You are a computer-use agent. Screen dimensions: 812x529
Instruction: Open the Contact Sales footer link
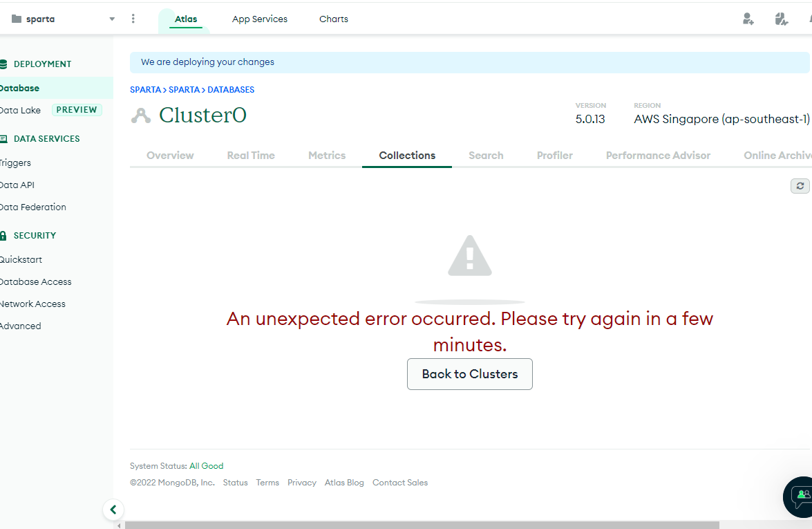tap(400, 483)
